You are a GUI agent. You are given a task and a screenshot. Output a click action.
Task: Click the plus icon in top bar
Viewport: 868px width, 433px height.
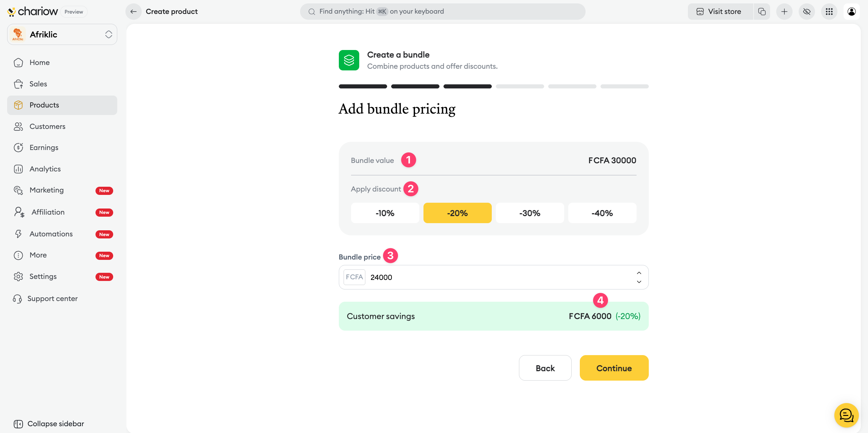(784, 12)
